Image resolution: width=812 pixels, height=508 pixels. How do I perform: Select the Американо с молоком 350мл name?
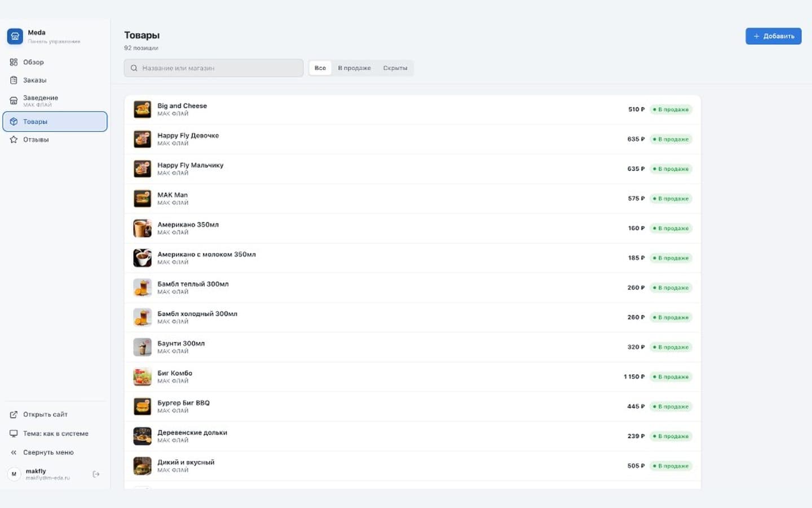click(206, 255)
